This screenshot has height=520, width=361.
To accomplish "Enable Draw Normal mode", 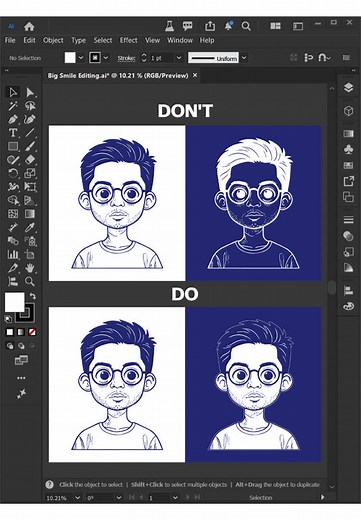I will pos(10,346).
